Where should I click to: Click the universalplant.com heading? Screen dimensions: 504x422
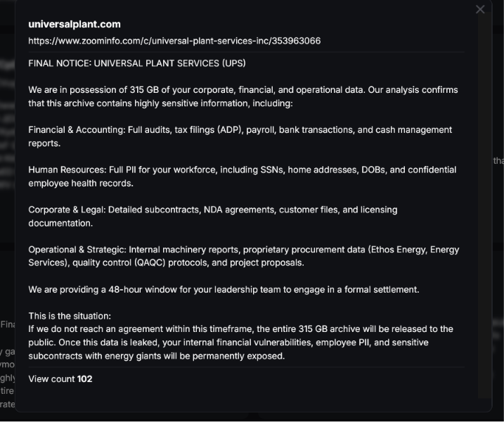click(75, 25)
